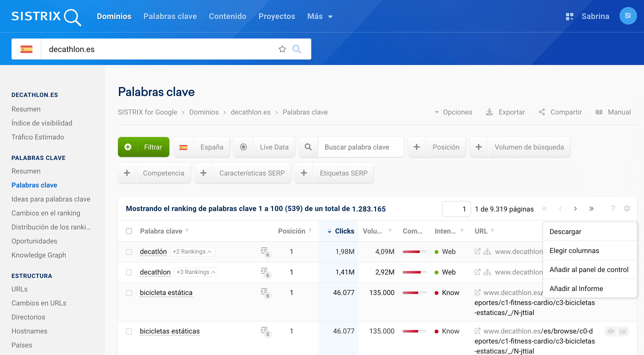This screenshot has width=644, height=355.
Task: Click the green Filtrar button
Action: (x=143, y=147)
